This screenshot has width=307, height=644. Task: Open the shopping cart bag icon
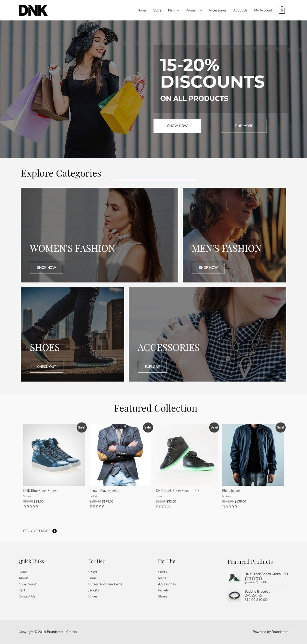(282, 10)
